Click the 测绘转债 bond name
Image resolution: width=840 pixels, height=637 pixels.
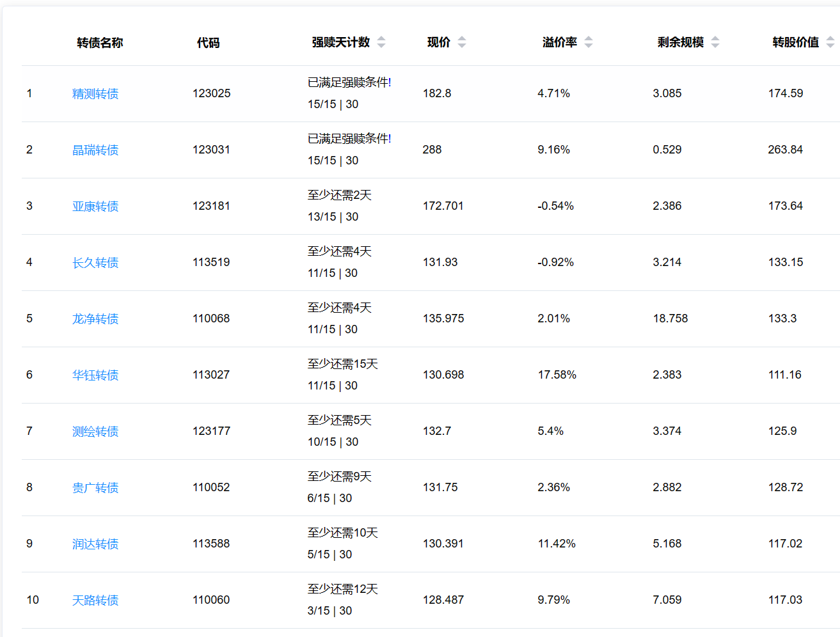click(95, 432)
